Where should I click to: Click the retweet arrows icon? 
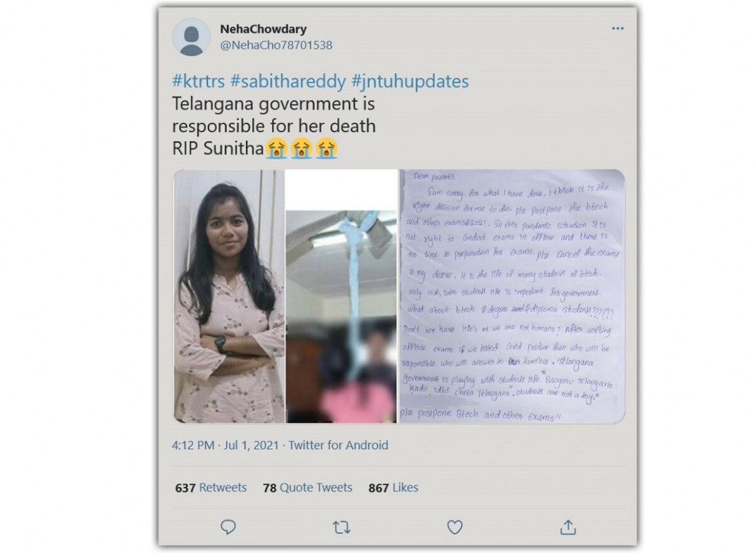(x=341, y=528)
